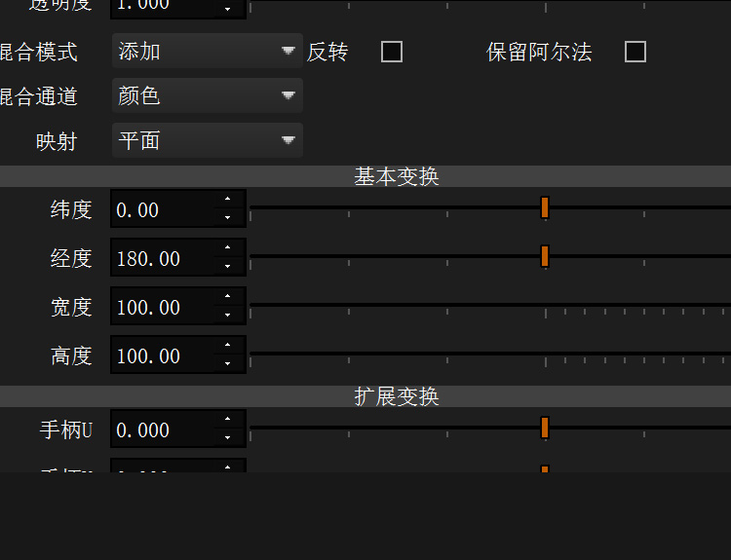Open the 混合模式 dropdown showing 添加
Screen dimensions: 731x560
pyautogui.click(x=208, y=51)
